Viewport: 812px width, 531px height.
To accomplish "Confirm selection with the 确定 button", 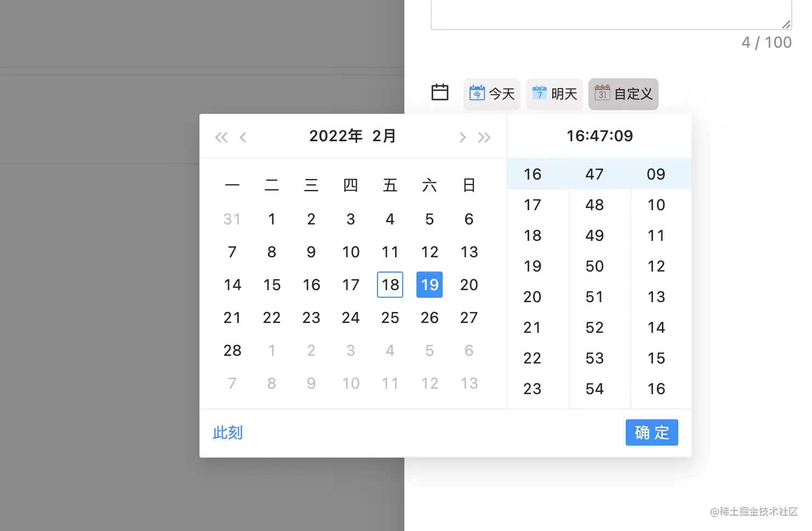I will click(652, 432).
